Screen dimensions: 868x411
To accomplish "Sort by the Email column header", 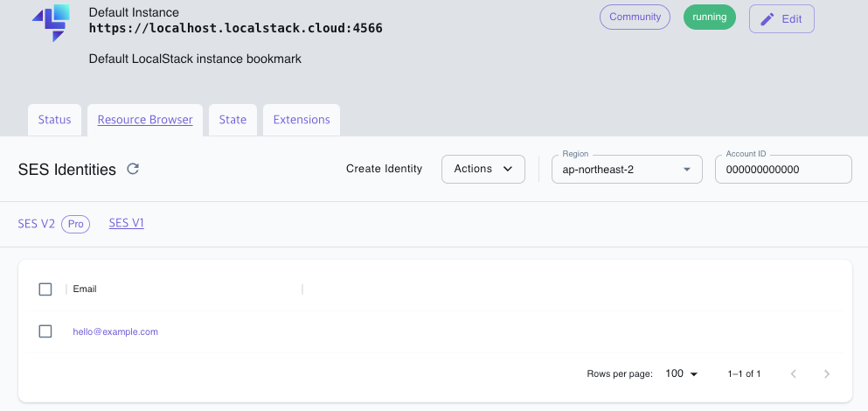I will pos(85,289).
